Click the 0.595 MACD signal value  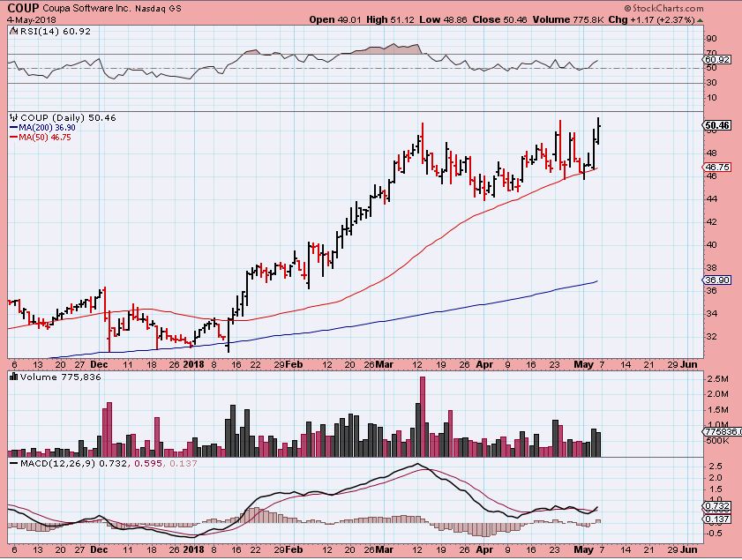tap(146, 464)
